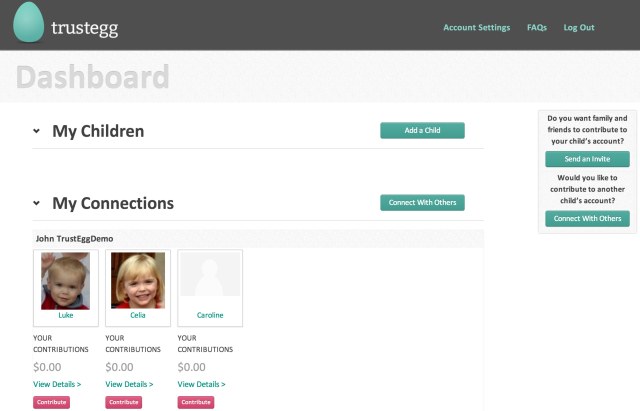Image resolution: width=640 pixels, height=411 pixels.
Task: Click the TrustEgg egg logo icon
Action: pyautogui.click(x=29, y=24)
